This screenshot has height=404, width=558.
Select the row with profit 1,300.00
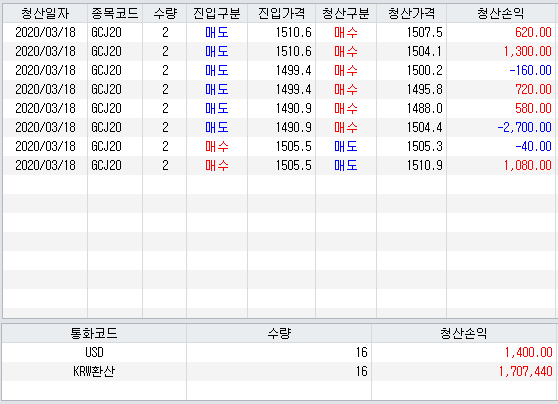tap(279, 52)
